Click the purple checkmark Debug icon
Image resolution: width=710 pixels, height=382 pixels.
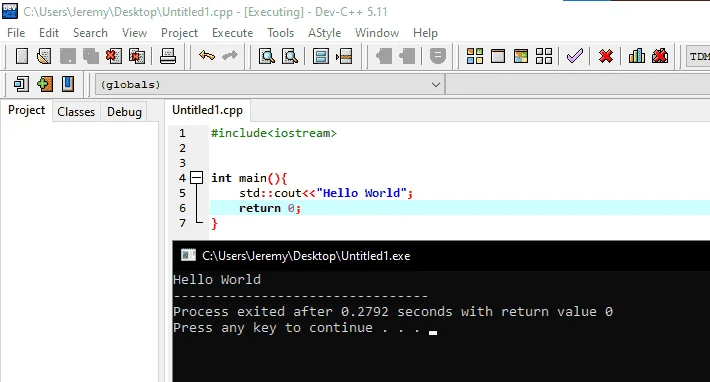(574, 56)
